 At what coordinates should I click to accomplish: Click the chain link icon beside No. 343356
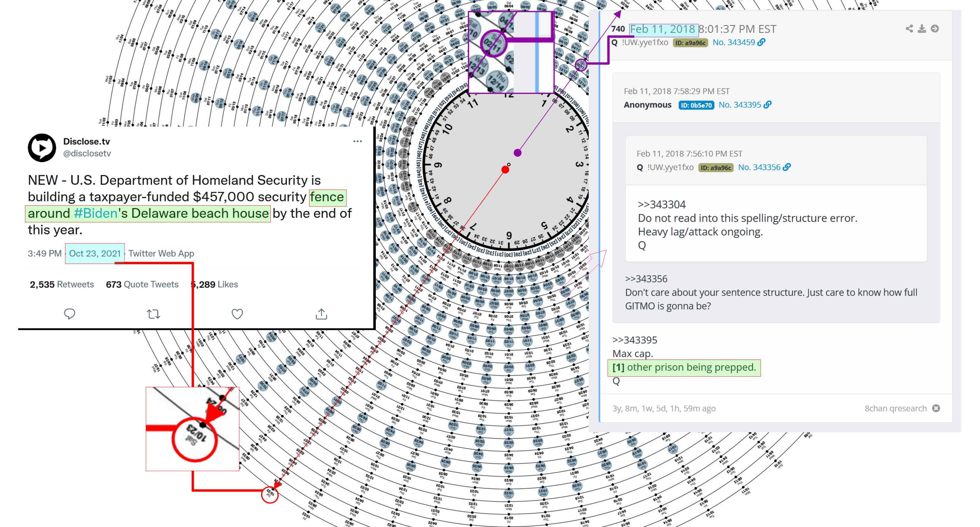pyautogui.click(x=787, y=167)
